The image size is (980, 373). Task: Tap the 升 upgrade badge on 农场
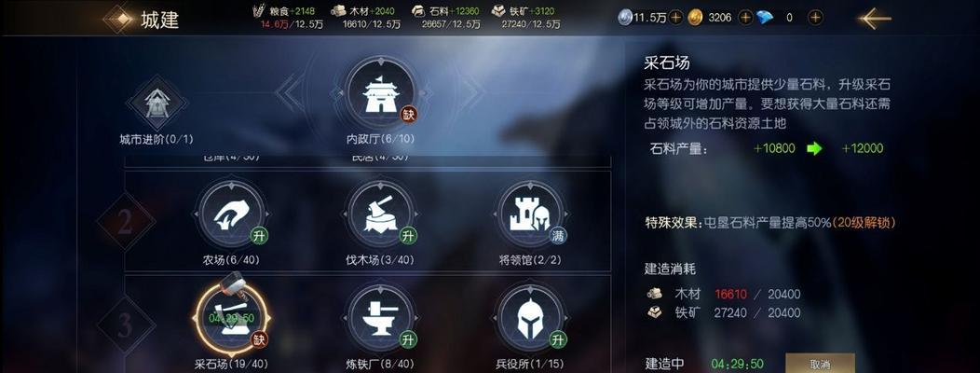click(259, 236)
